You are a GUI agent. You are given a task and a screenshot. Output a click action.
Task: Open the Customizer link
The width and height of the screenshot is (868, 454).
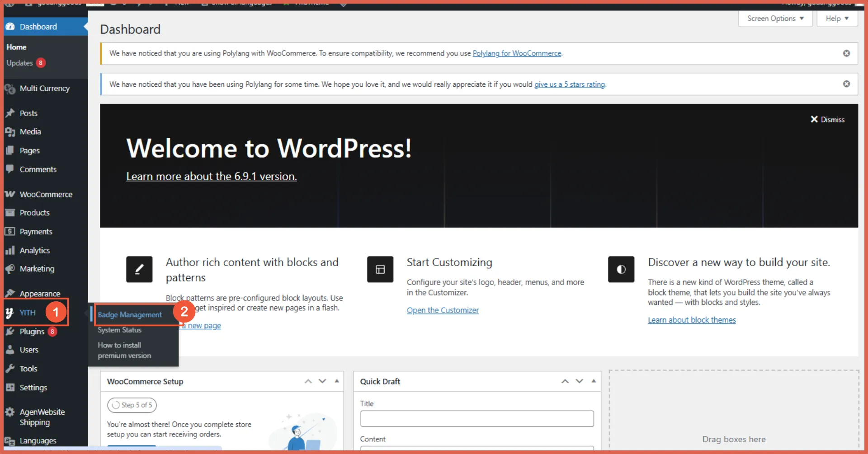(x=443, y=310)
